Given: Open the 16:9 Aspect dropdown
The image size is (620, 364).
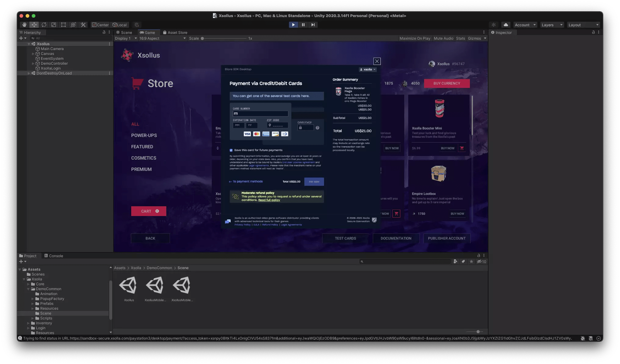Looking at the screenshot, I should tap(162, 38).
